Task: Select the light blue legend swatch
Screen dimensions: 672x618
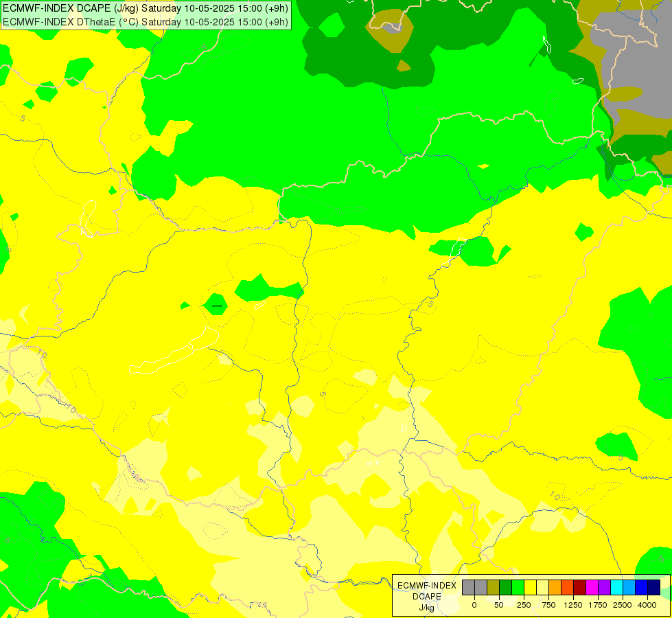Action: pos(629,588)
